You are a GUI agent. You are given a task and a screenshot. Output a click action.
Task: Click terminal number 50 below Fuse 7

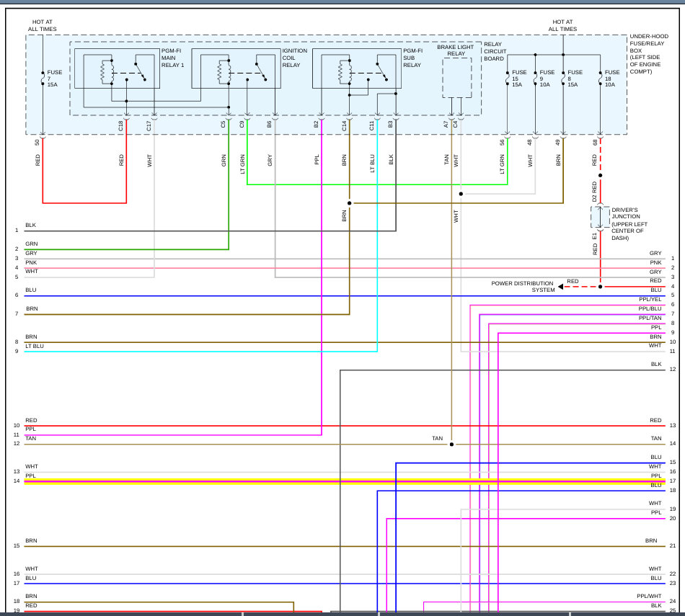pyautogui.click(x=37, y=143)
